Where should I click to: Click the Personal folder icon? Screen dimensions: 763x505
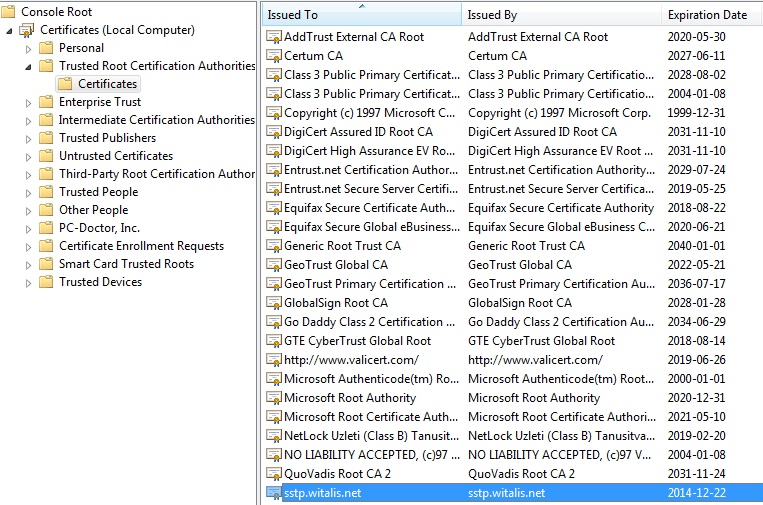pos(46,48)
